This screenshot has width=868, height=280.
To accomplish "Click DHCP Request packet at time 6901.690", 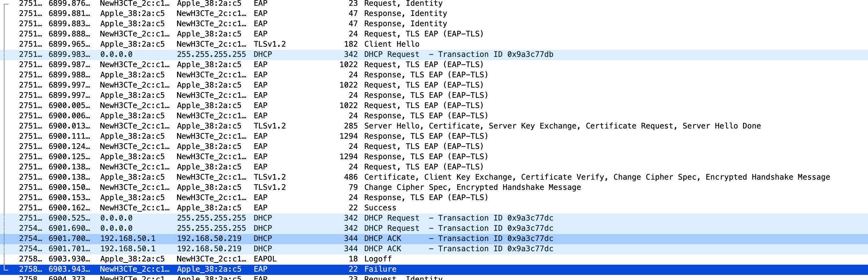I will pyautogui.click(x=458, y=228).
